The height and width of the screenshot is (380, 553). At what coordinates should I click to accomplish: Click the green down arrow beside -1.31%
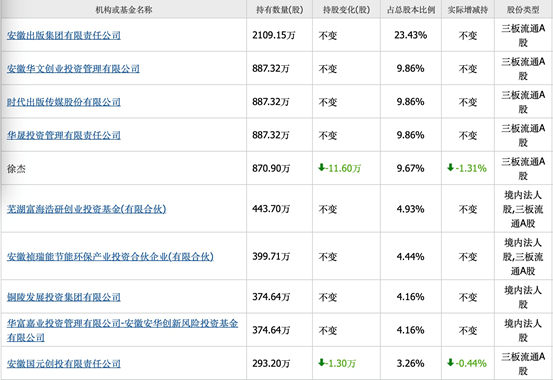click(450, 168)
